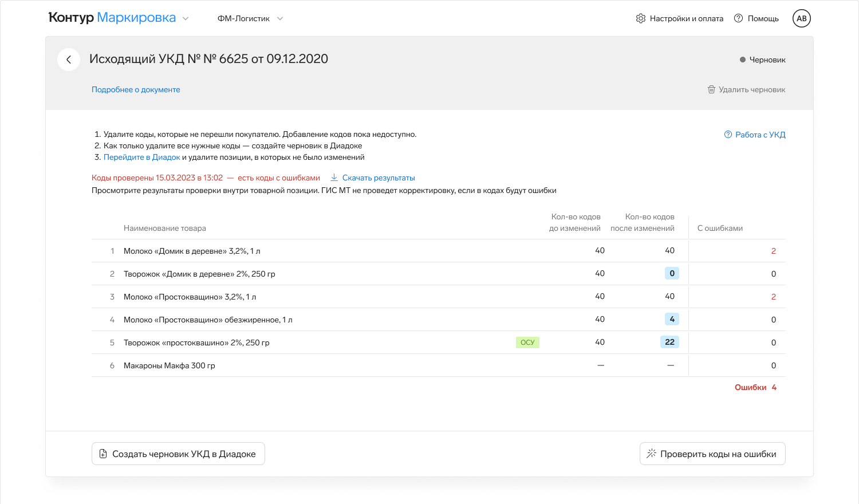
Task: Open the AB user avatar
Action: 802,18
